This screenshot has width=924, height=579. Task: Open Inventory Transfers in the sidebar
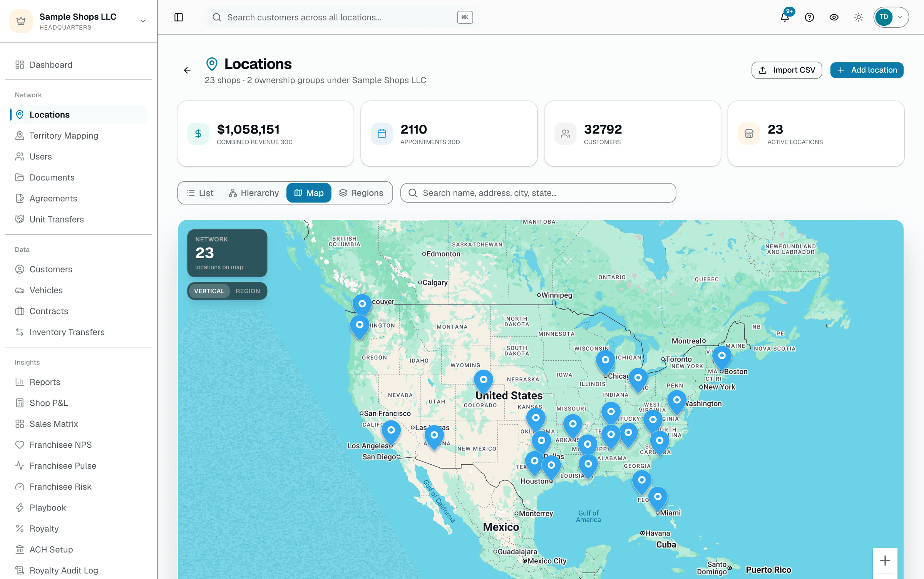79,332
